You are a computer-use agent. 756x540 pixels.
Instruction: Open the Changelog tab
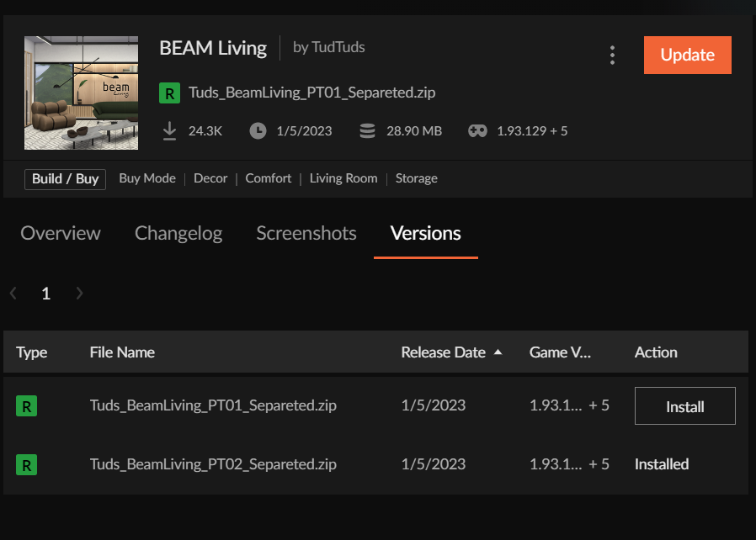178,234
